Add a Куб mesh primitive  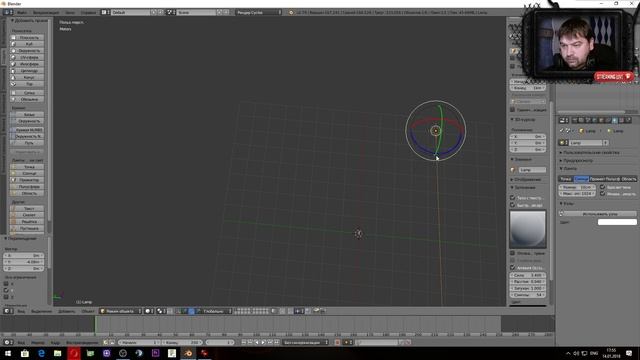pos(27,44)
